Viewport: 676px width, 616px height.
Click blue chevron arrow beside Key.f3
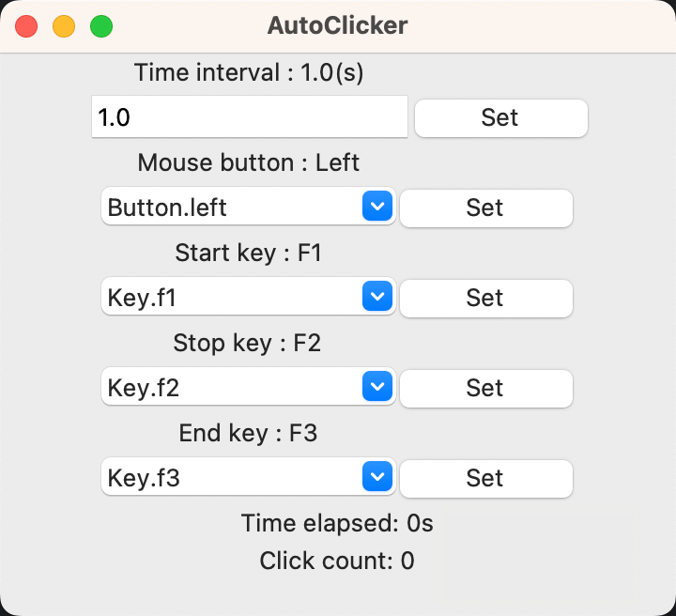(x=376, y=478)
